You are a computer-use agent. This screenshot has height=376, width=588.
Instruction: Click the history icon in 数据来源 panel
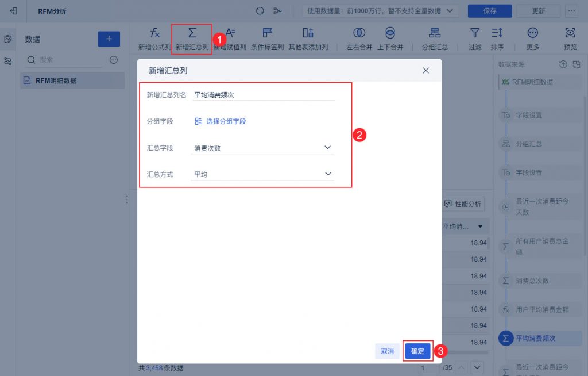point(563,64)
